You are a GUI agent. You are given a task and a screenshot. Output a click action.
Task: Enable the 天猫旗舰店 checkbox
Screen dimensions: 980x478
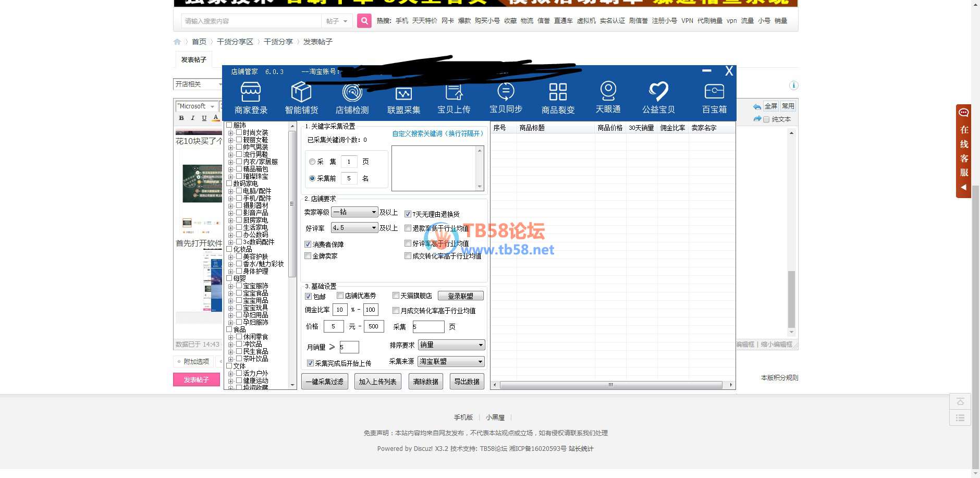pyautogui.click(x=396, y=296)
